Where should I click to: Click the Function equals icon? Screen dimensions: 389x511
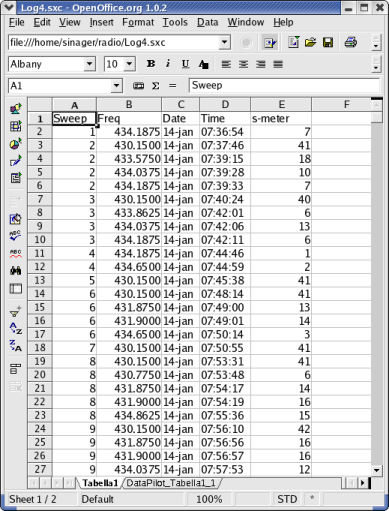point(172,86)
